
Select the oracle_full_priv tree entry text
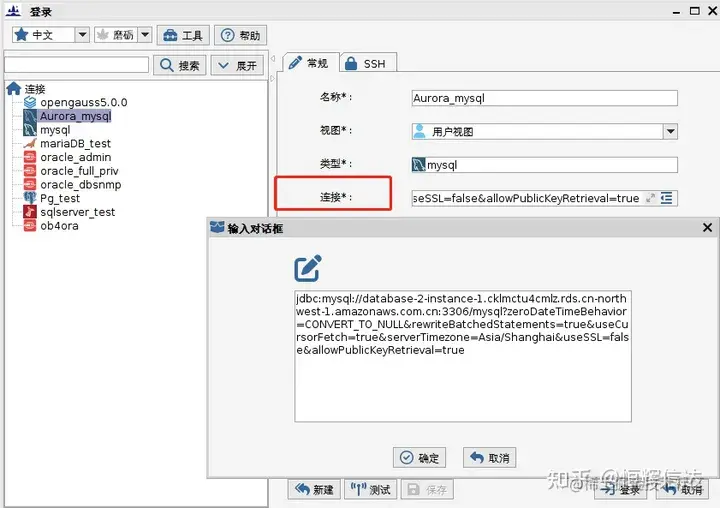point(79,171)
